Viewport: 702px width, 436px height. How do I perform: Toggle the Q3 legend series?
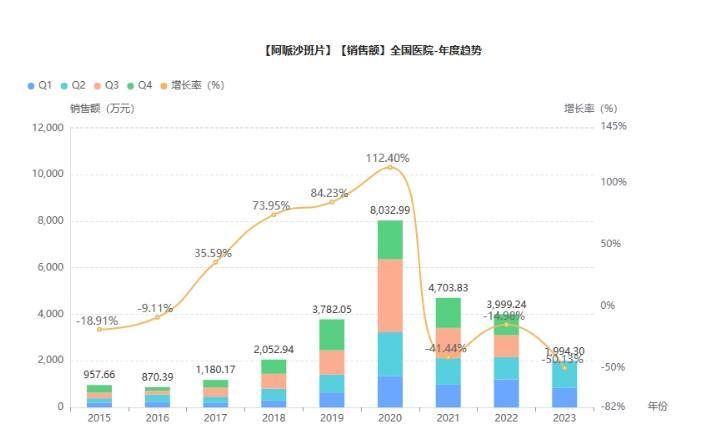point(106,85)
